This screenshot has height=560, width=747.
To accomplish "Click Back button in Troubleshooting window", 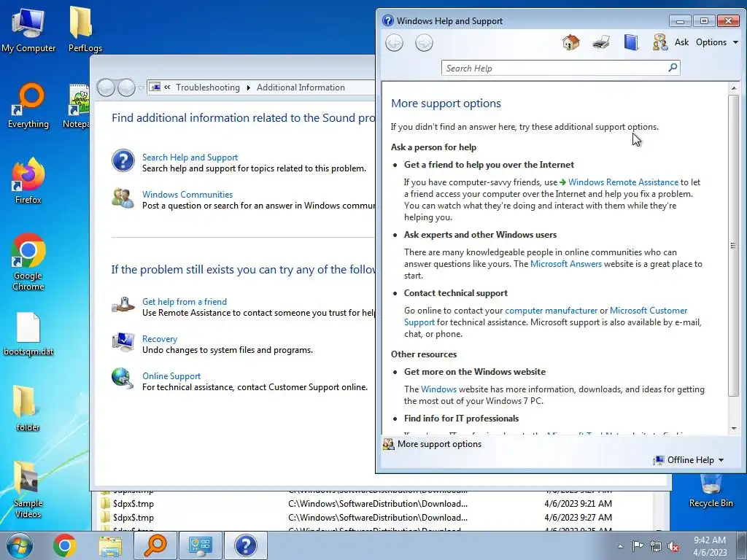I will point(106,87).
